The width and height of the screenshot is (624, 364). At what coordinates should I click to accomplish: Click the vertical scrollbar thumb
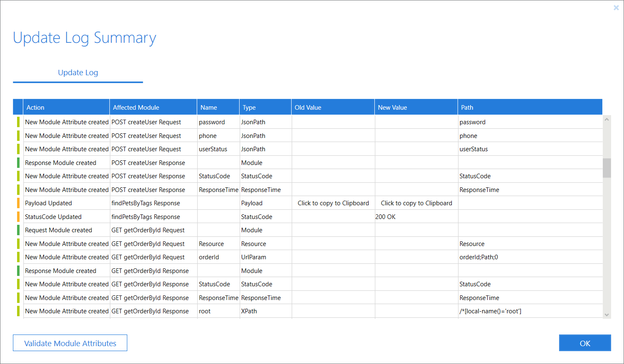tap(607, 168)
